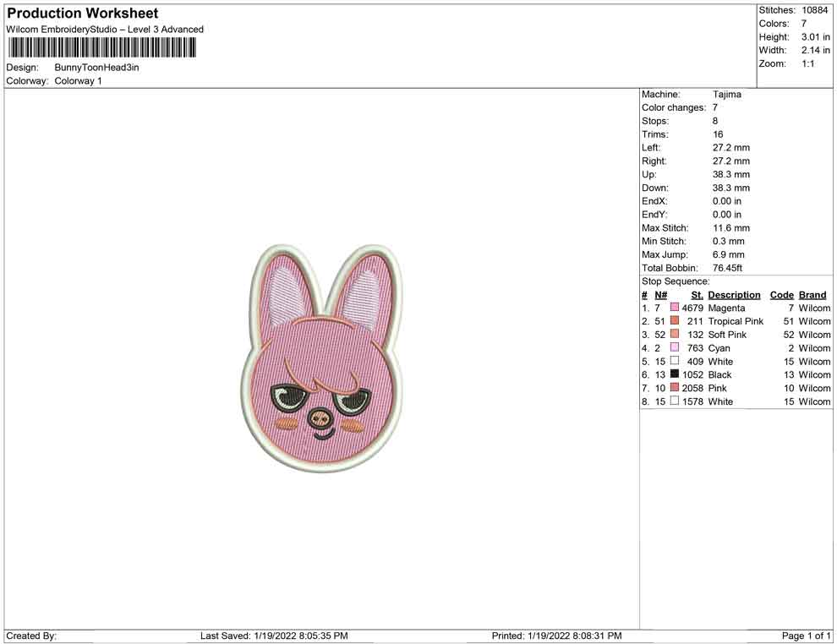Click the Zoom value 1:1

coord(807,63)
